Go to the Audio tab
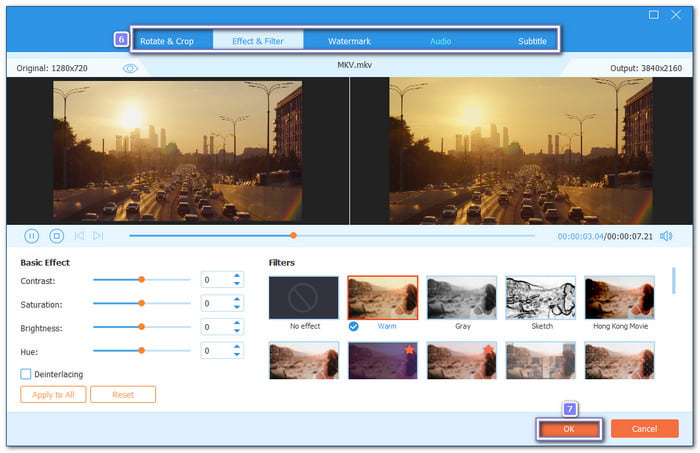Viewport: 700px width, 453px height. [x=441, y=41]
